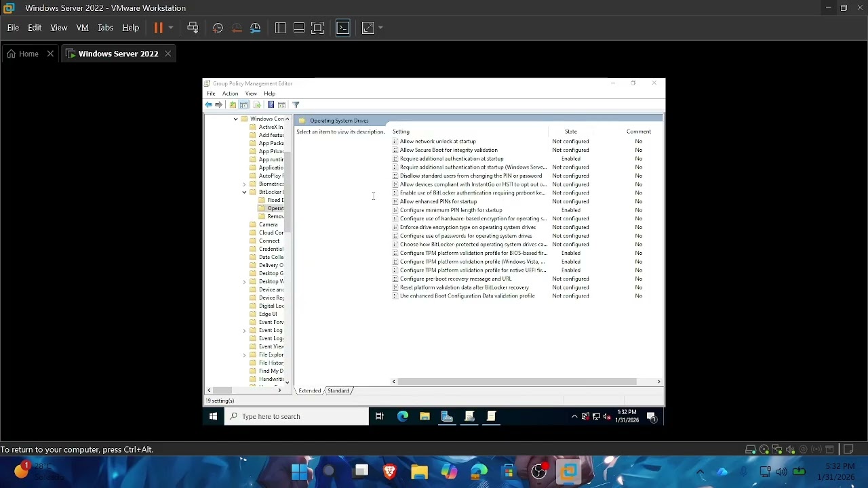Open the VMware Edit menu
Screen dimensions: 868x488
(x=35, y=28)
